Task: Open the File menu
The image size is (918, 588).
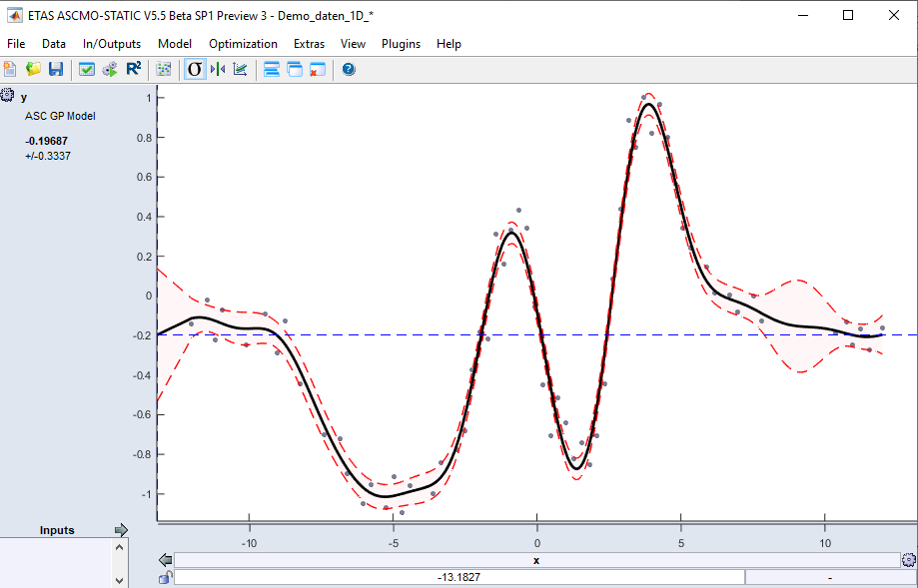Action: pyautogui.click(x=16, y=44)
